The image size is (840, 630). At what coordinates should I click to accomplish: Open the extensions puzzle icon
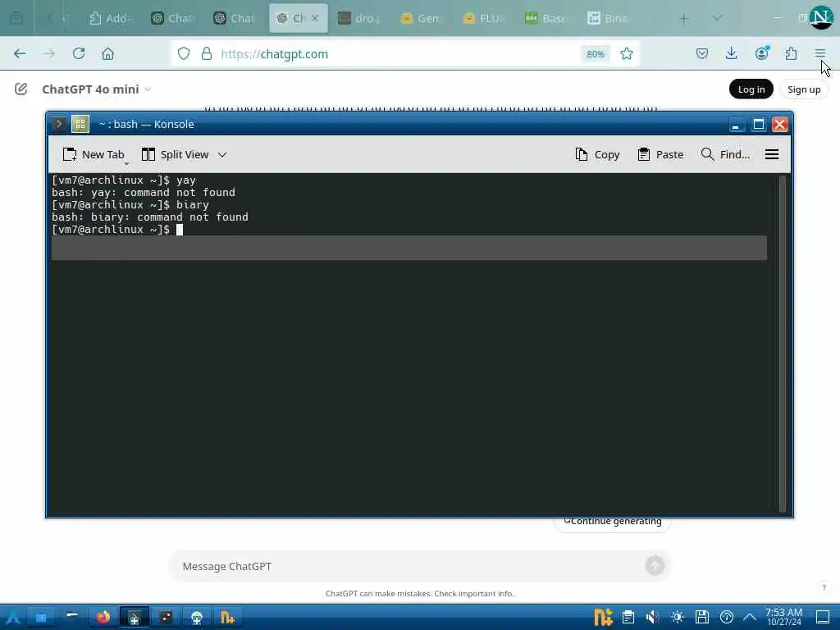(791, 53)
